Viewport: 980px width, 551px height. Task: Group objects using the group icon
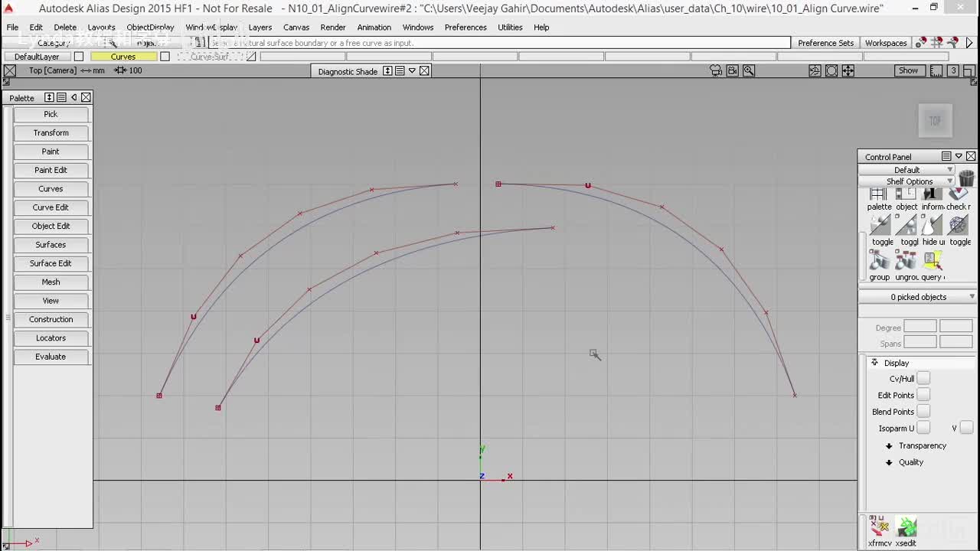coord(879,260)
